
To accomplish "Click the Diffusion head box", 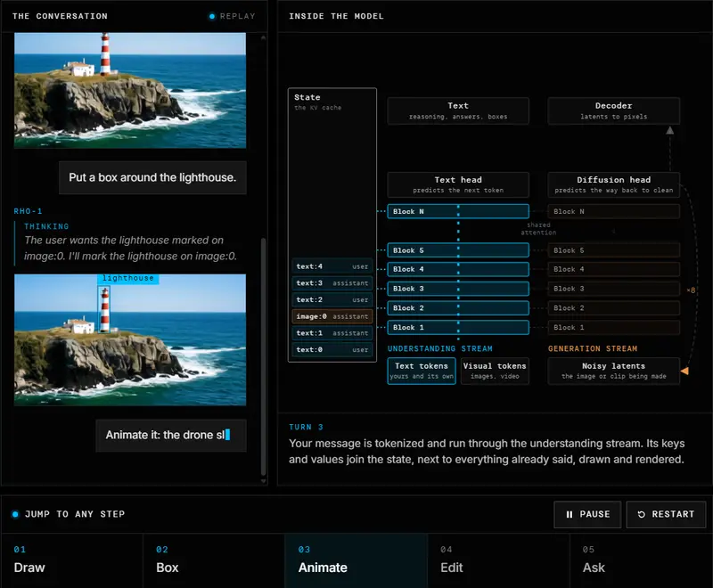I will pyautogui.click(x=613, y=184).
